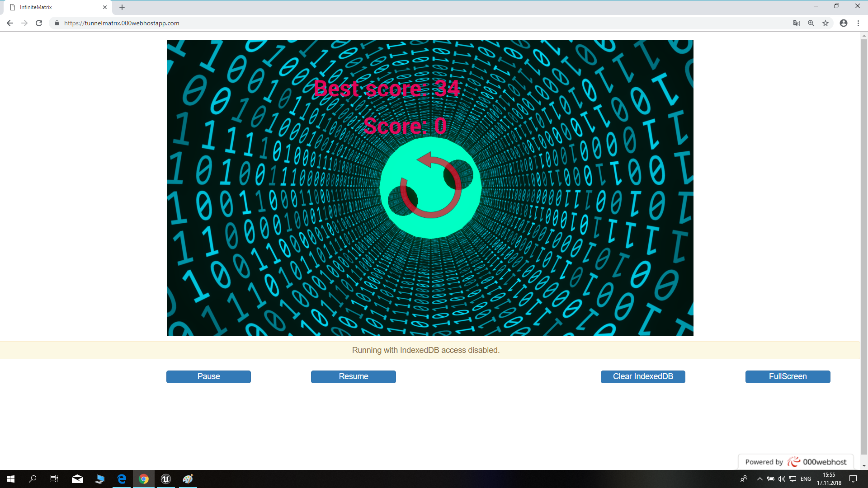Open a new browser tab
This screenshot has width=868, height=488.
click(x=122, y=7)
